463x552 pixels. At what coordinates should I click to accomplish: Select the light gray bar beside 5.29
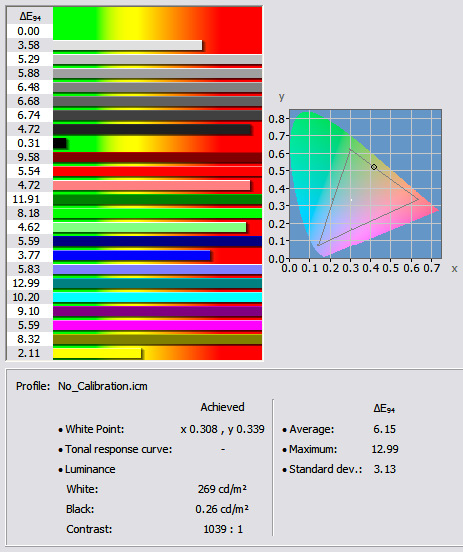tap(157, 59)
